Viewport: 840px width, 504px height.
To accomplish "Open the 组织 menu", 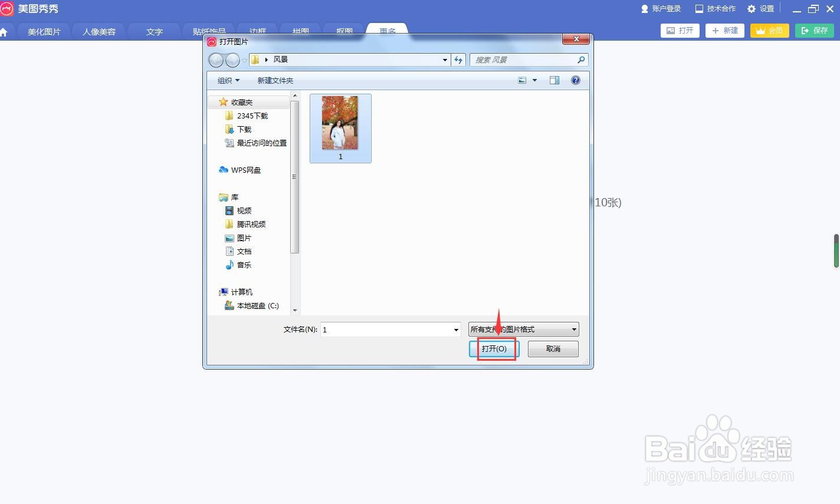I will click(x=229, y=80).
